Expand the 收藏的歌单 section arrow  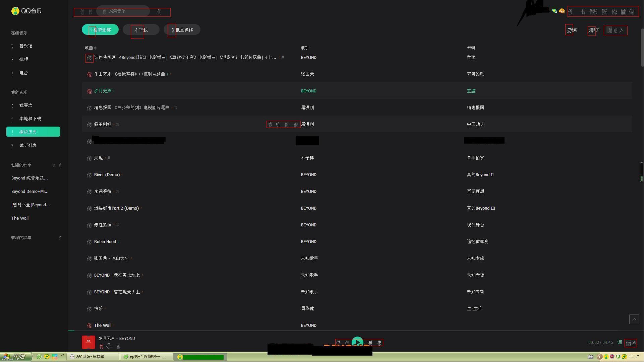[x=60, y=238]
